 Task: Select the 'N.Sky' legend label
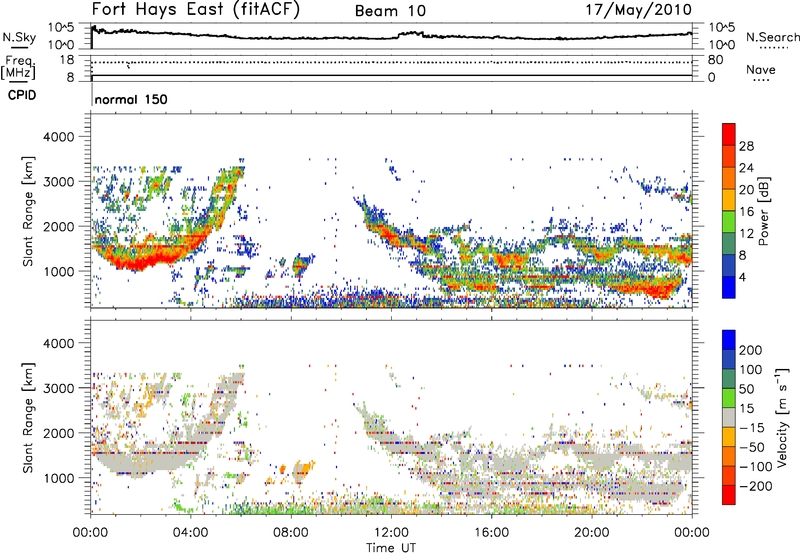point(19,37)
